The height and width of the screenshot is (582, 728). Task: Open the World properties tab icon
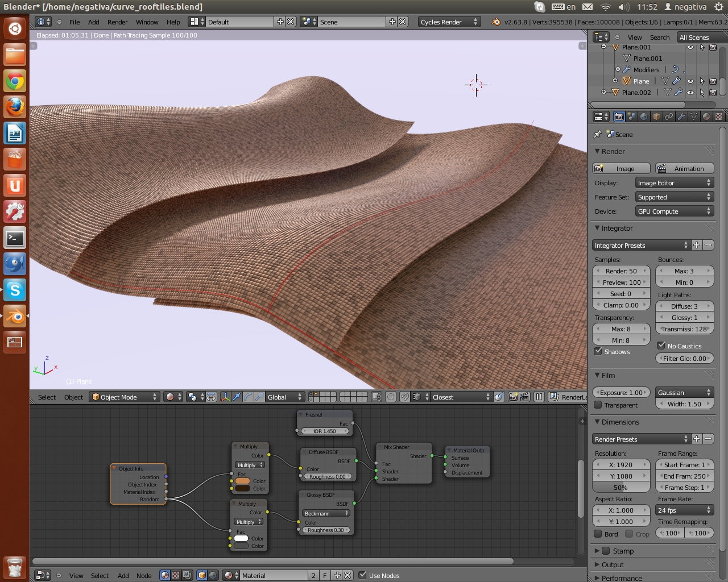point(644,117)
